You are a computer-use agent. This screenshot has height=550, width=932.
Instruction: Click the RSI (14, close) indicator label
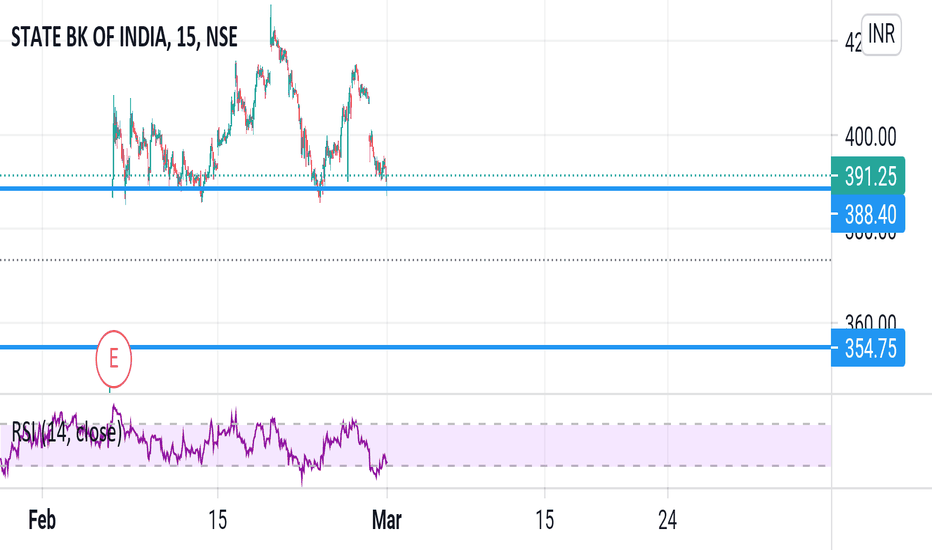pyautogui.click(x=67, y=433)
